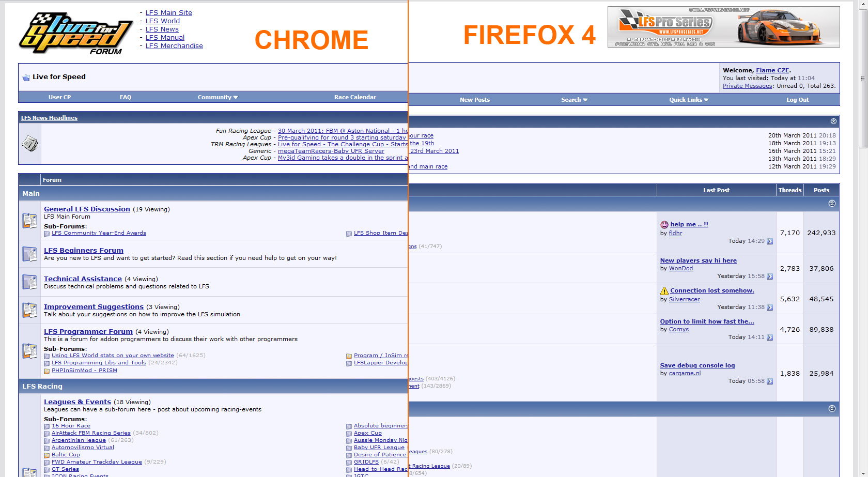Viewport: 868px width, 477px height.
Task: Open the LFS Manual link
Action: (165, 38)
